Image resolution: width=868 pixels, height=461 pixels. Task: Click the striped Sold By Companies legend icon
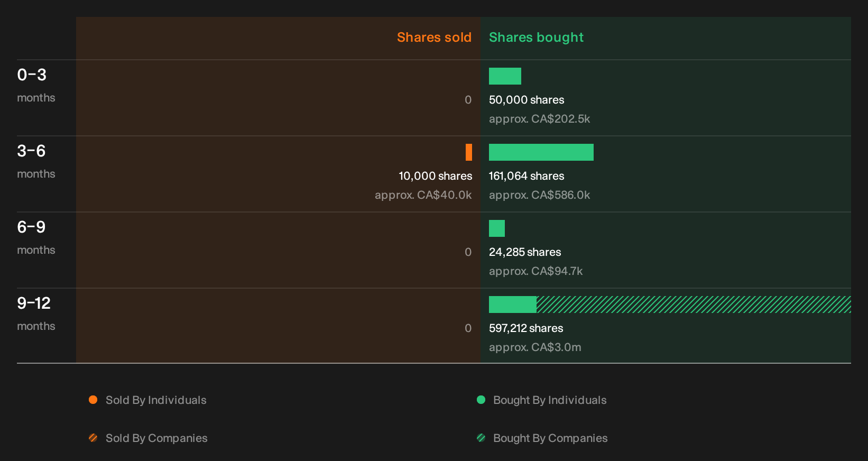pos(93,438)
